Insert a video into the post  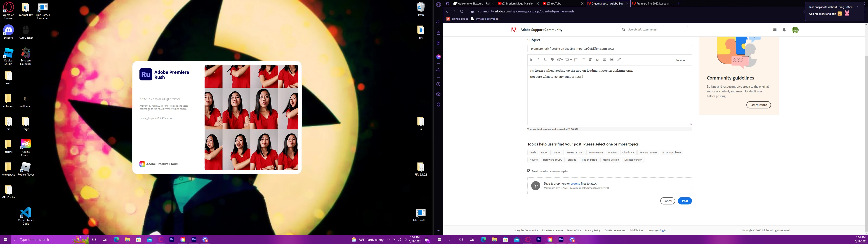pyautogui.click(x=612, y=60)
